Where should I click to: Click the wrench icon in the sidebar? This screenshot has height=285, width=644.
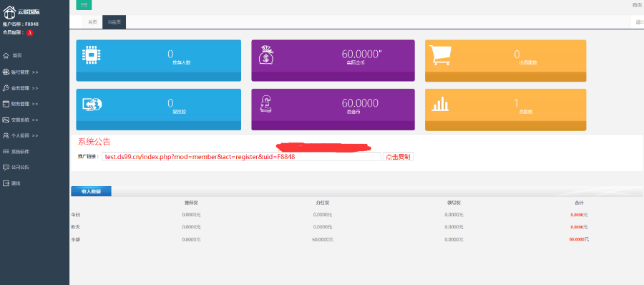6,88
